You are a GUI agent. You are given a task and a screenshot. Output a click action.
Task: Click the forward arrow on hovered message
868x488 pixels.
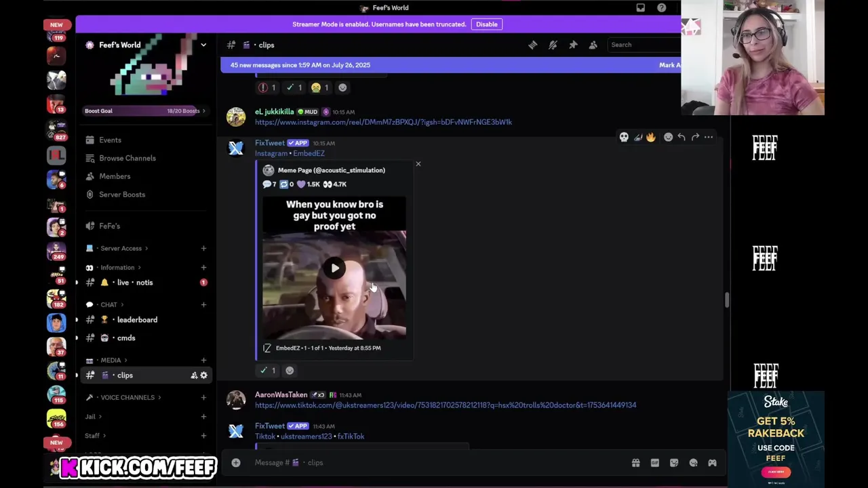coord(695,137)
